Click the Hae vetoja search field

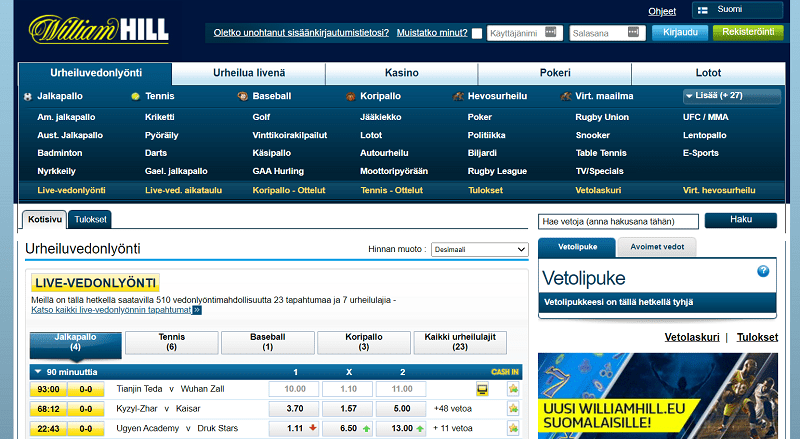[618, 222]
